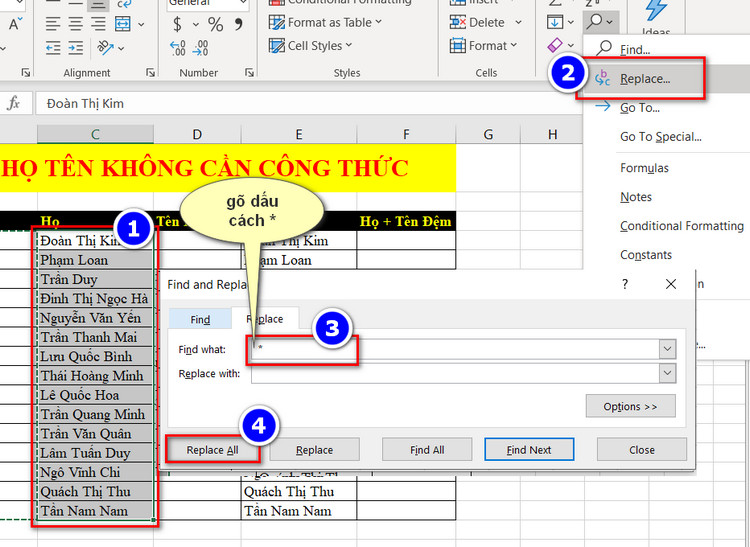Select column C header
The height and width of the screenshot is (547, 750).
click(x=95, y=134)
